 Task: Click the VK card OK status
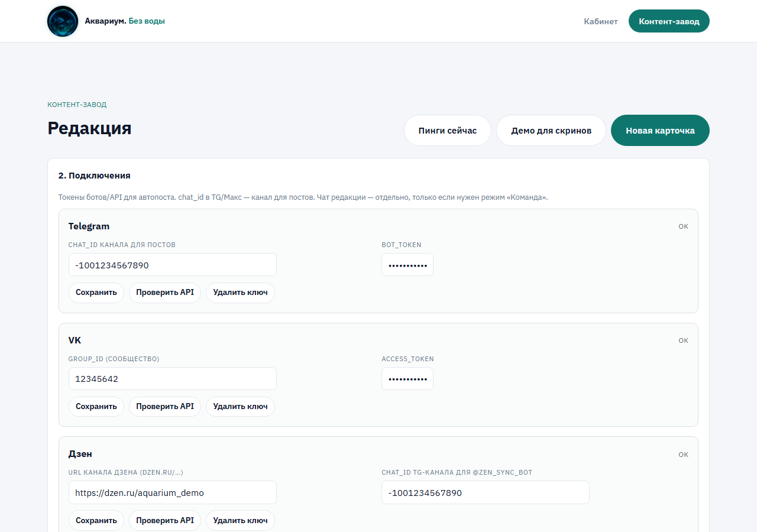[684, 340]
